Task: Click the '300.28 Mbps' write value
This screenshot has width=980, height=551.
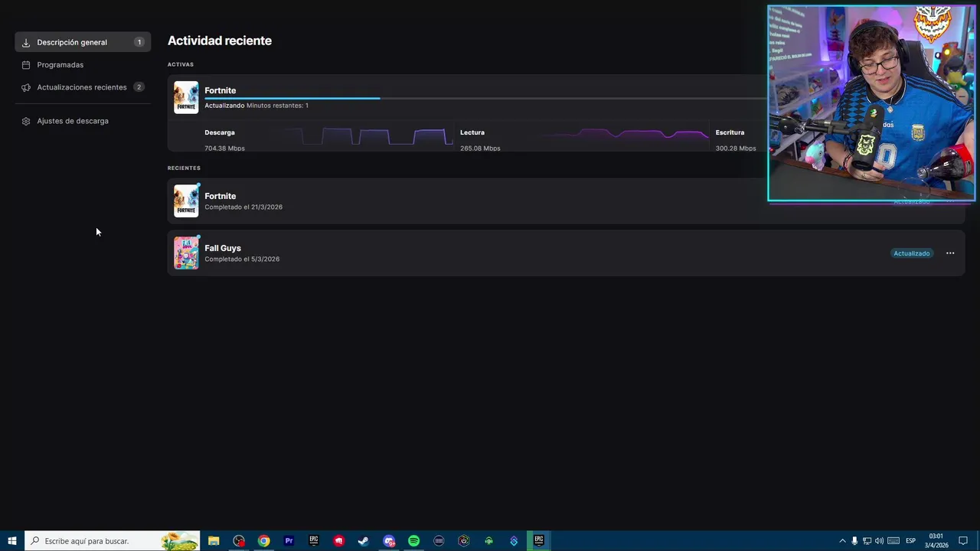Action: 736,148
